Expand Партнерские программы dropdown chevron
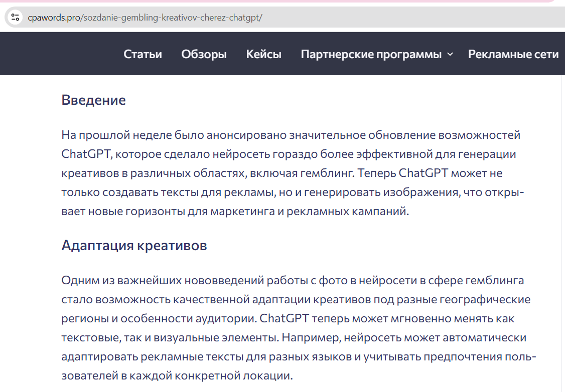Viewport: 565px width, 392px height. tap(450, 54)
